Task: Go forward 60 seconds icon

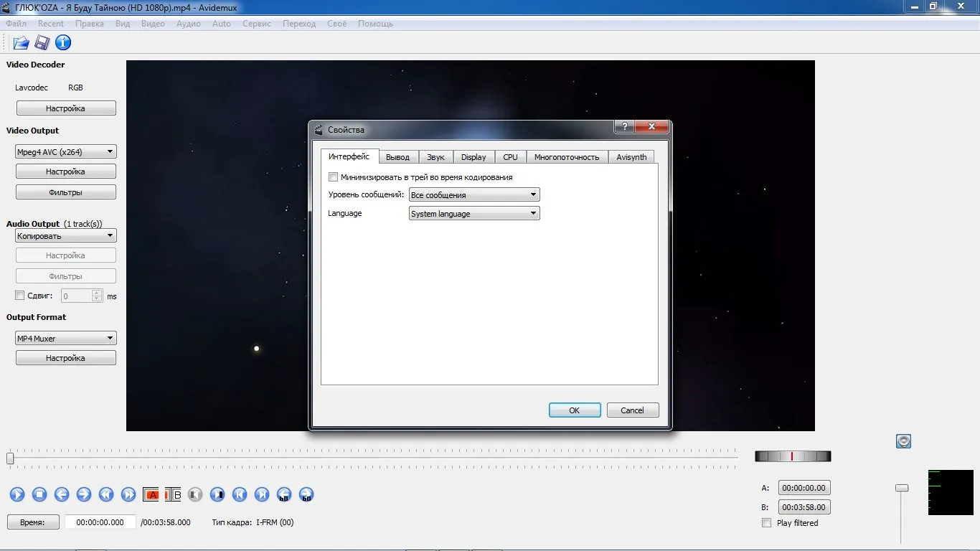Action: point(306,494)
